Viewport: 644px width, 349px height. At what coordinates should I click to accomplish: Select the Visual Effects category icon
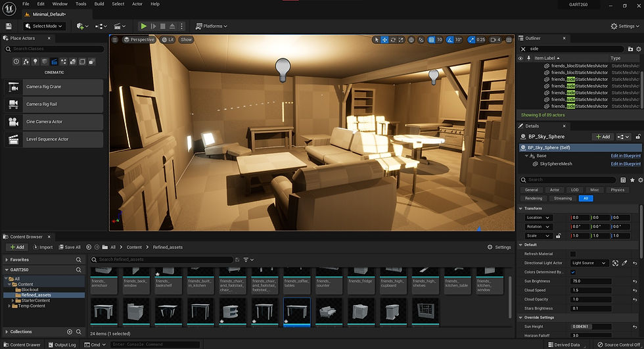point(63,62)
